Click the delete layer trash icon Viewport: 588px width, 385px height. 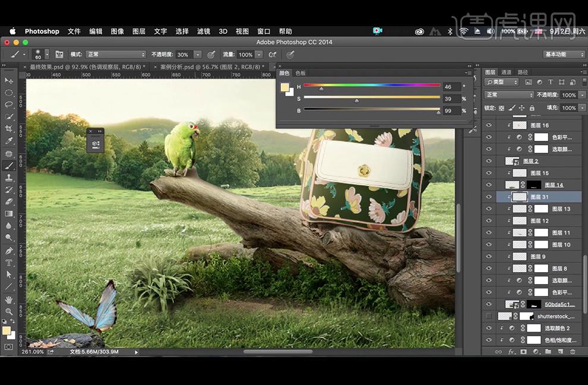click(573, 352)
